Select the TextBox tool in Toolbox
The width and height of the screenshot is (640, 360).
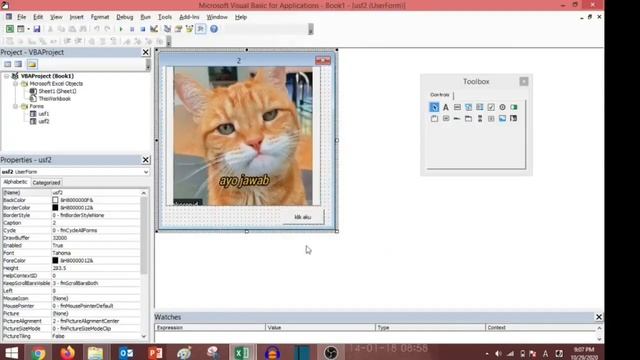pyautogui.click(x=457, y=107)
